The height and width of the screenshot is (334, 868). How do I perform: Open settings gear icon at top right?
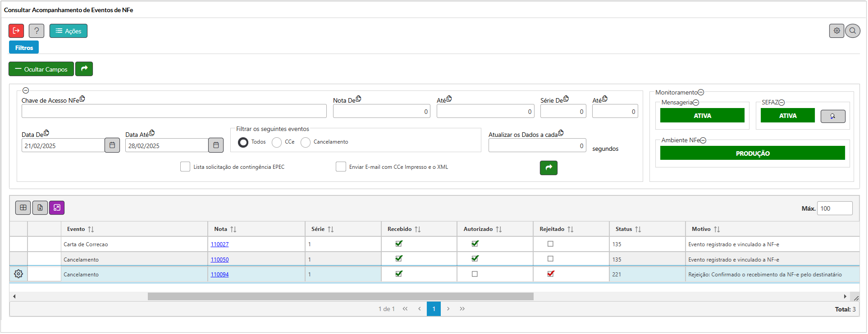pos(836,31)
